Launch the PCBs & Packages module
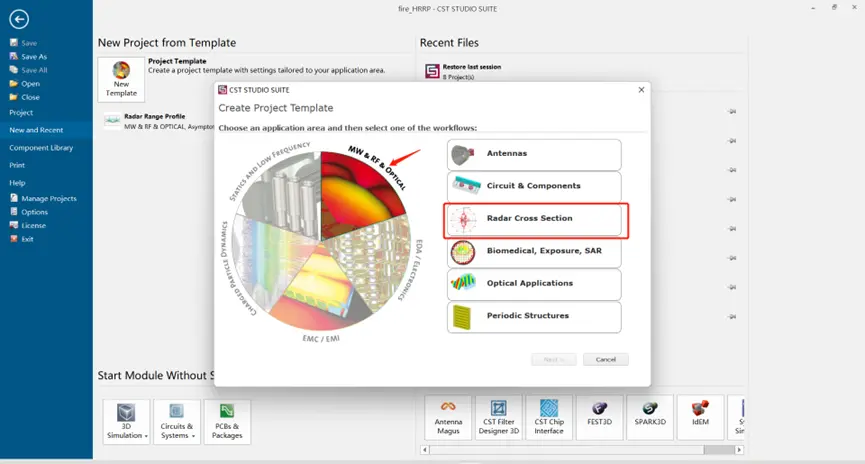This screenshot has width=865, height=464. 227,422
